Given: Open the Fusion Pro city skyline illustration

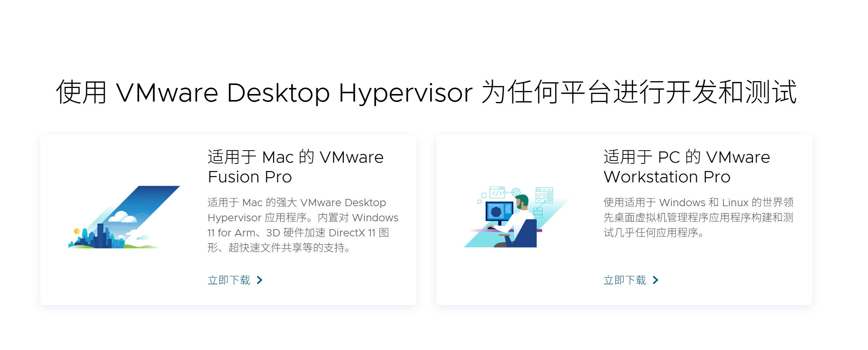Looking at the screenshot, I should [124, 217].
